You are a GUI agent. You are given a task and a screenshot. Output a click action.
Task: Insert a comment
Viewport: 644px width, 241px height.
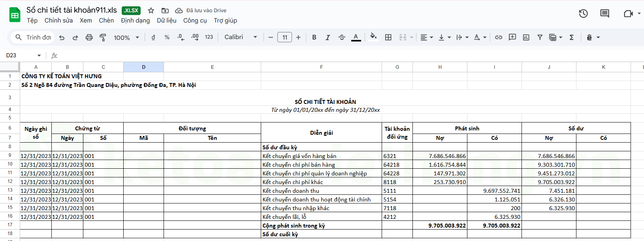512,38
